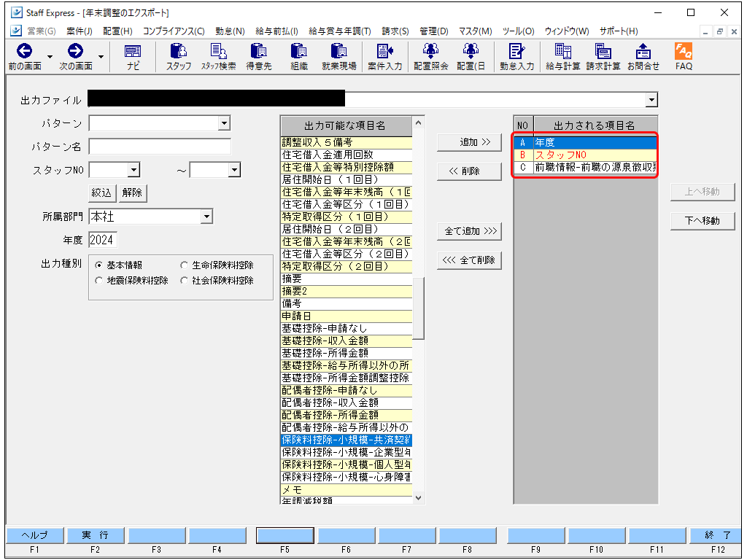Open the 就業現場 toolbar icon
The image size is (747, 560).
[338, 51]
